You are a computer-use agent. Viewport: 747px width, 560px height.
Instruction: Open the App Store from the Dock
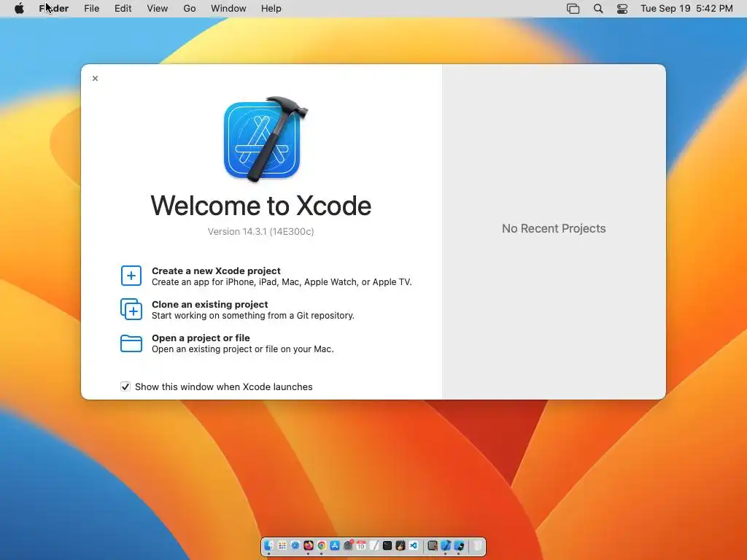(x=334, y=545)
